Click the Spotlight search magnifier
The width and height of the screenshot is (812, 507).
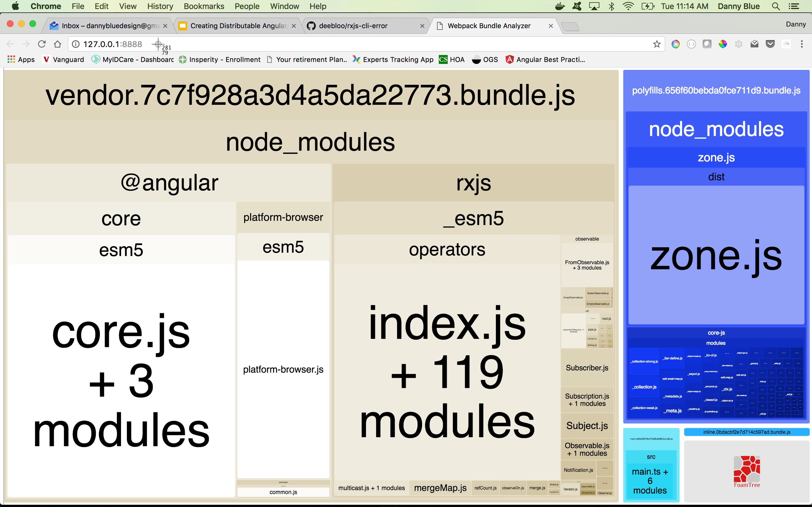tap(776, 6)
